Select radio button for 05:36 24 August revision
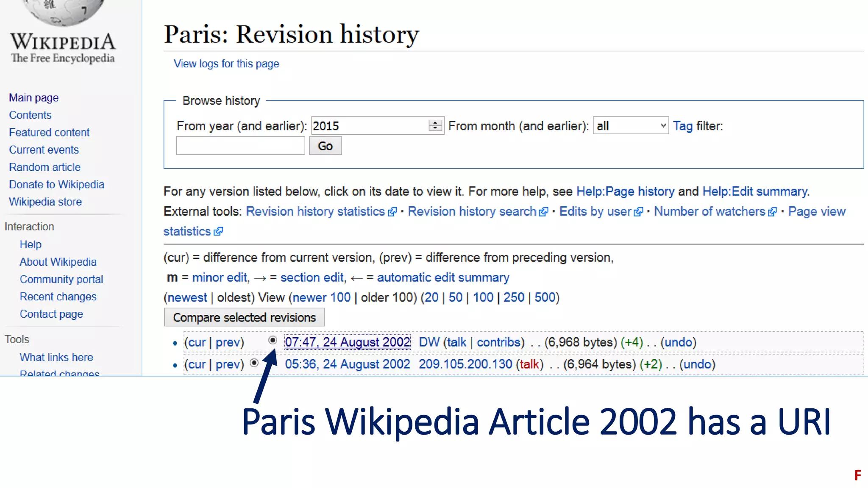This screenshot has height=488, width=868. [x=254, y=363]
